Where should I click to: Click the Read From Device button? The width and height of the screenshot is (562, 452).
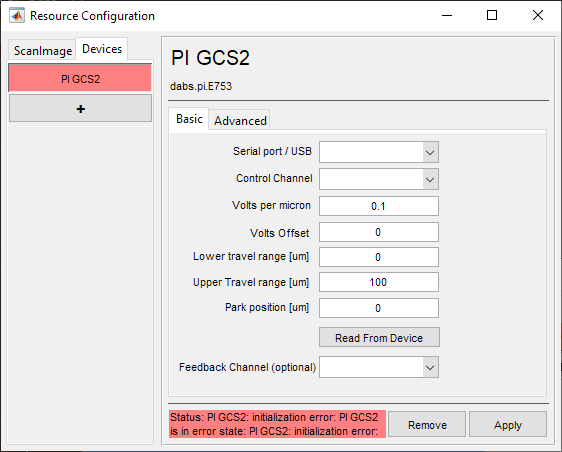(379, 337)
